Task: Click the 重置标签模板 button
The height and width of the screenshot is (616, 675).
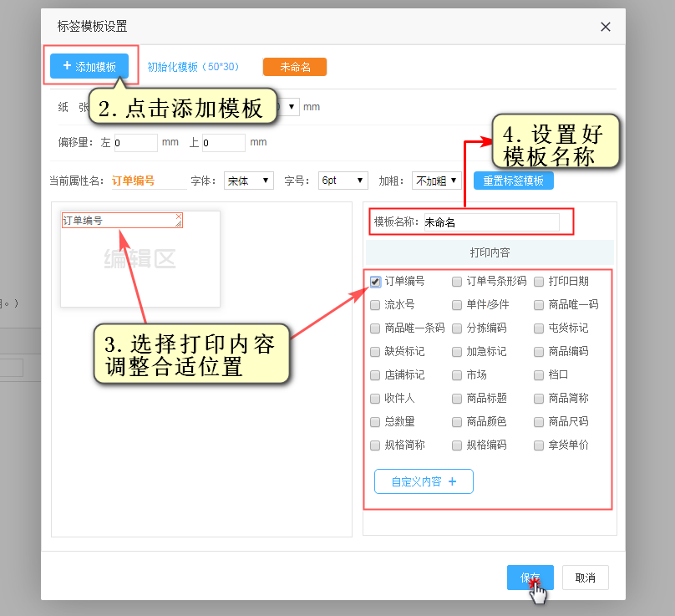Action: [x=513, y=181]
